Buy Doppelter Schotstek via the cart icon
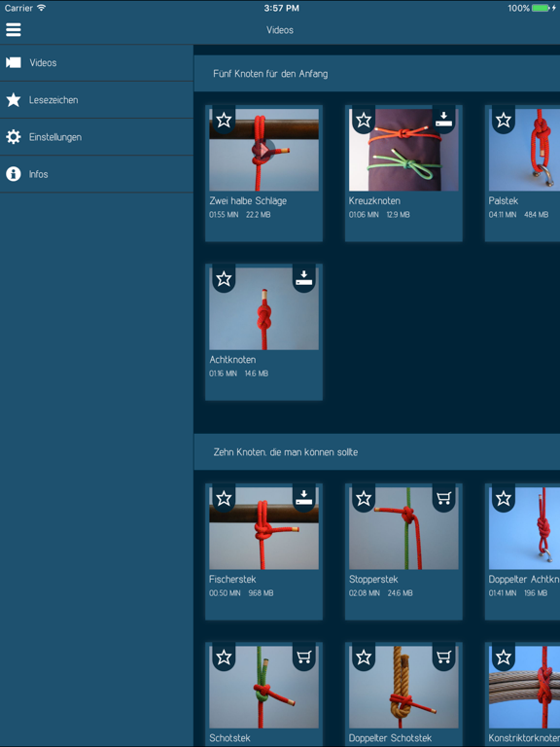The image size is (560, 747). (443, 658)
